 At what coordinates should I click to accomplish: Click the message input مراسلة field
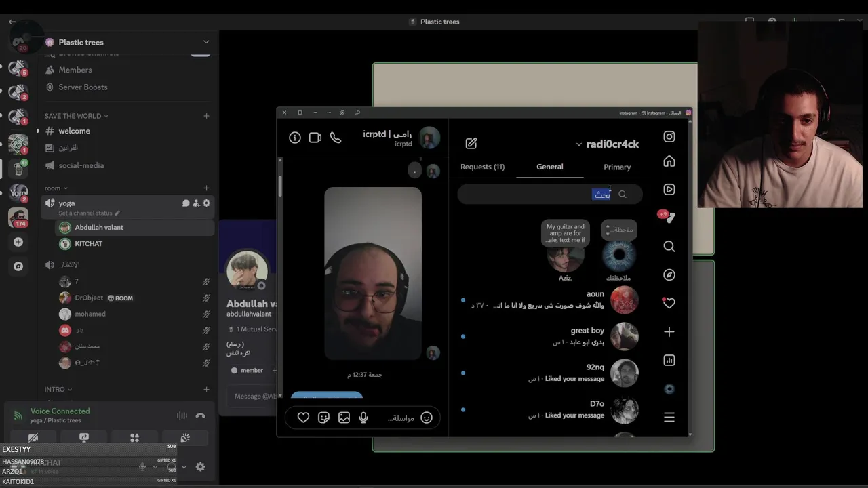400,418
